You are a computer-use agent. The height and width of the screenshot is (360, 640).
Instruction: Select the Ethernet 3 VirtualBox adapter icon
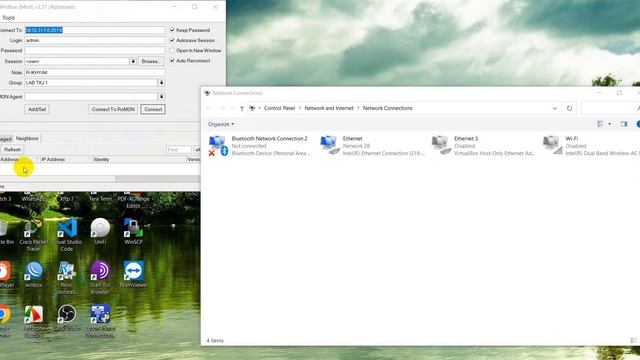(x=441, y=146)
